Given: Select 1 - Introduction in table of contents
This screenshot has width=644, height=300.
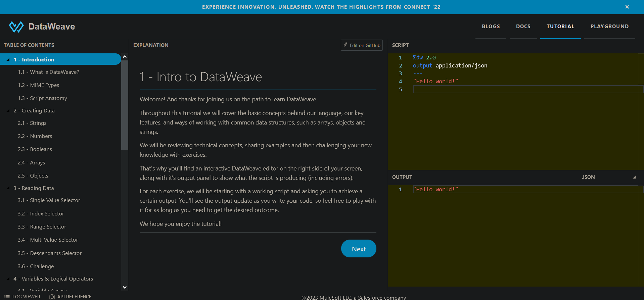Looking at the screenshot, I should pyautogui.click(x=60, y=59).
